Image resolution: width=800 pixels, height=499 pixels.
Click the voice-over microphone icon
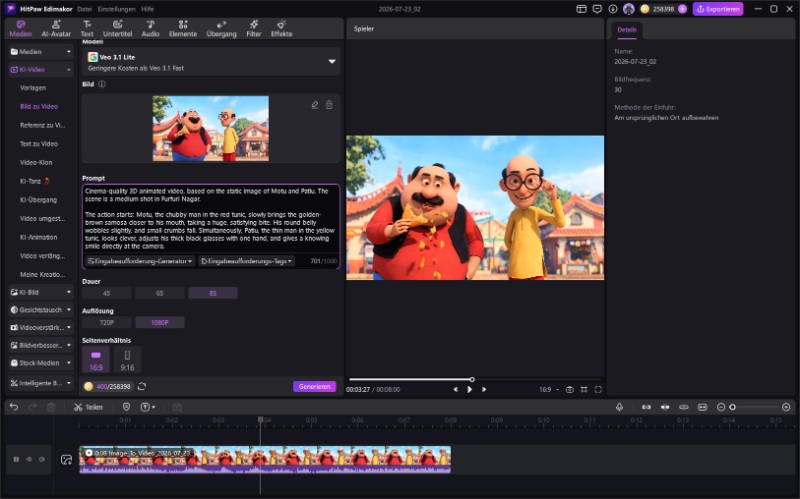(x=619, y=407)
